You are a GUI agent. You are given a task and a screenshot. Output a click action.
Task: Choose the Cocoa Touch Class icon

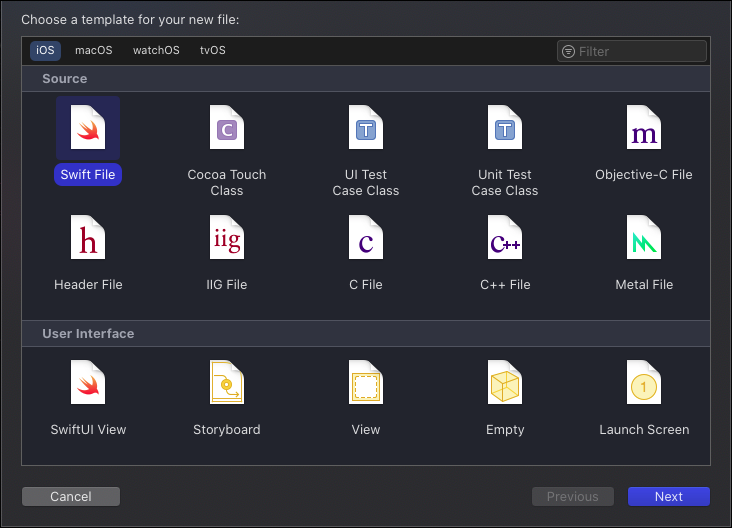tap(227, 127)
